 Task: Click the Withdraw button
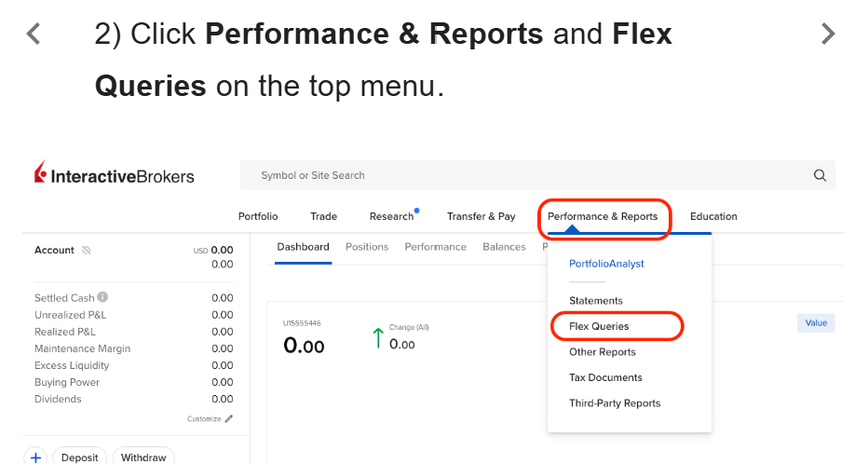[143, 457]
